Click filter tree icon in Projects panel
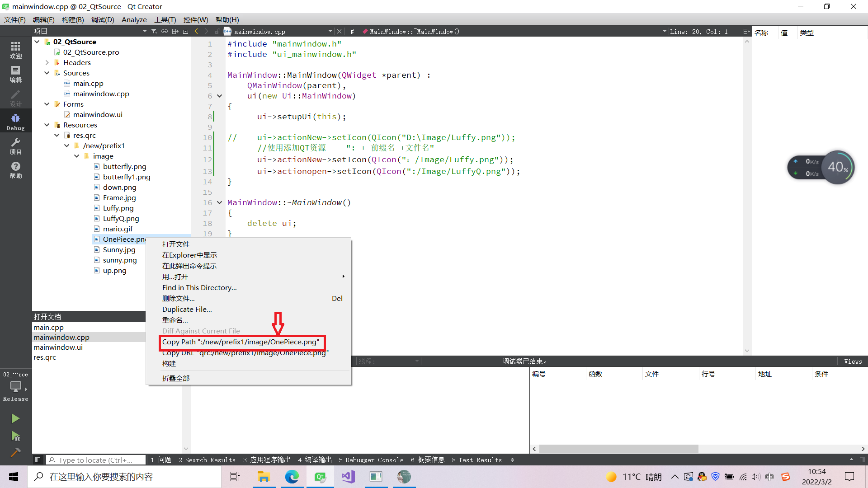Image resolution: width=868 pixels, height=488 pixels. click(154, 31)
